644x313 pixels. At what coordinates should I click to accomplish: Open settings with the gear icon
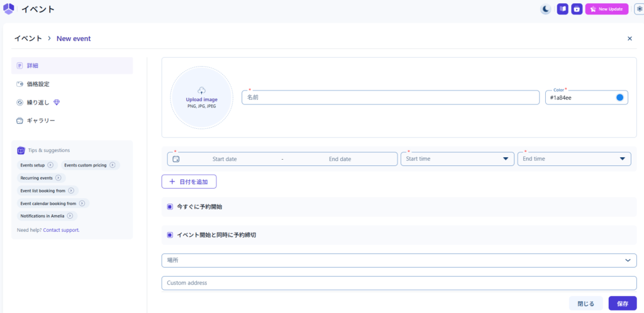pos(639,9)
